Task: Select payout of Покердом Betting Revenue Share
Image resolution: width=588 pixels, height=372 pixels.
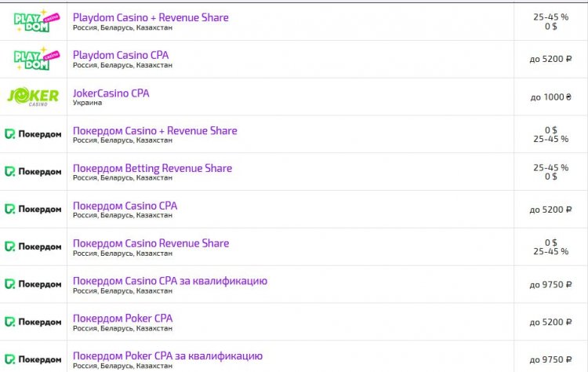Action: coord(551,172)
